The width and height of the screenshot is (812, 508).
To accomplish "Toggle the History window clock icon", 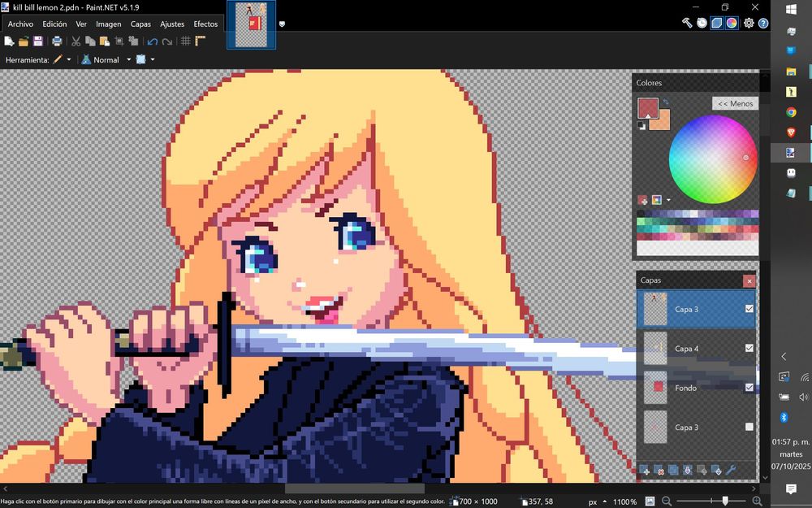I will (x=702, y=23).
